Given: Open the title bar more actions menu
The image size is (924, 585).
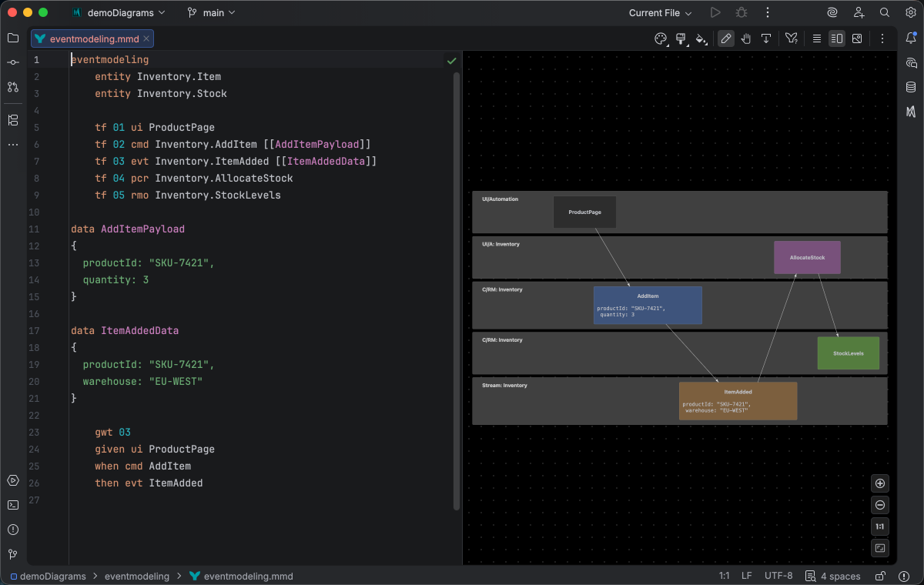Looking at the screenshot, I should tap(768, 13).
